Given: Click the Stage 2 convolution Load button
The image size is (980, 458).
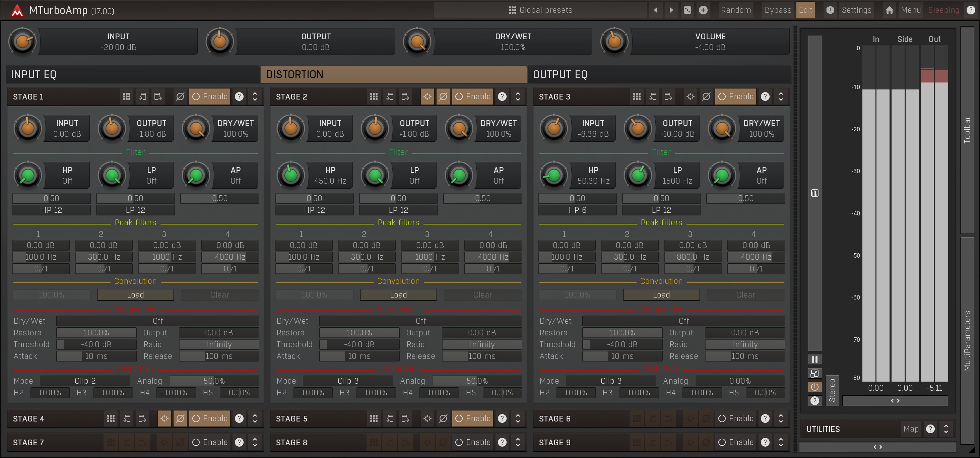Looking at the screenshot, I should (398, 295).
